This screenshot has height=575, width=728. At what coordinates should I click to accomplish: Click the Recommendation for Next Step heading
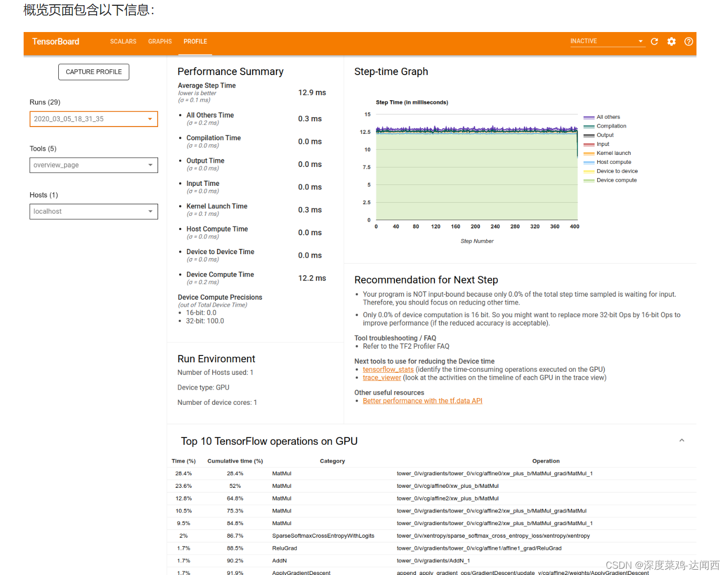click(x=426, y=280)
